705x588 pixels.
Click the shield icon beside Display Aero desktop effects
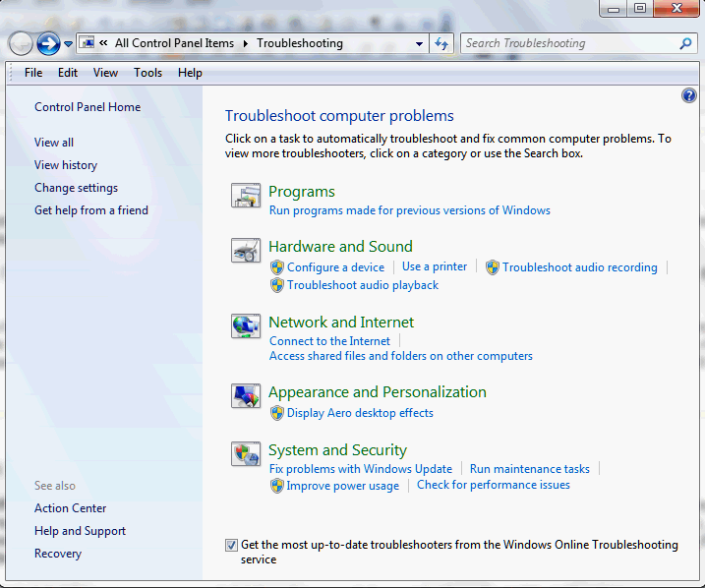click(x=277, y=413)
